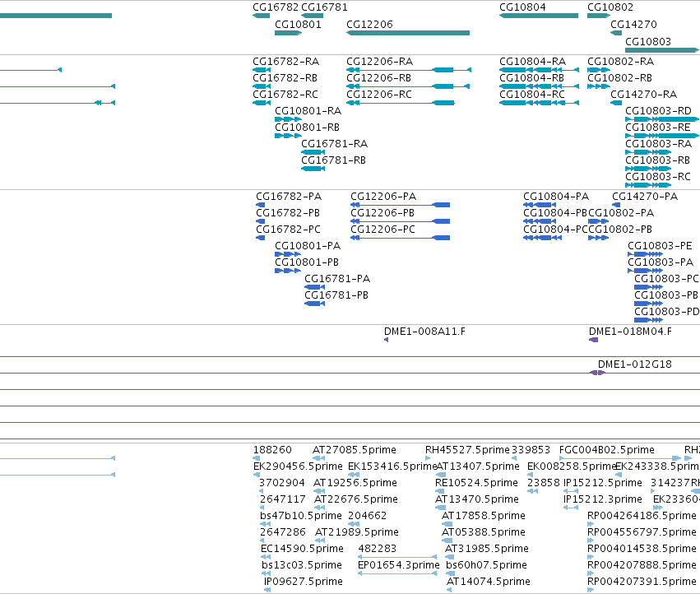Select transcript CG12206-RB
The image size is (700, 594).
point(378,78)
